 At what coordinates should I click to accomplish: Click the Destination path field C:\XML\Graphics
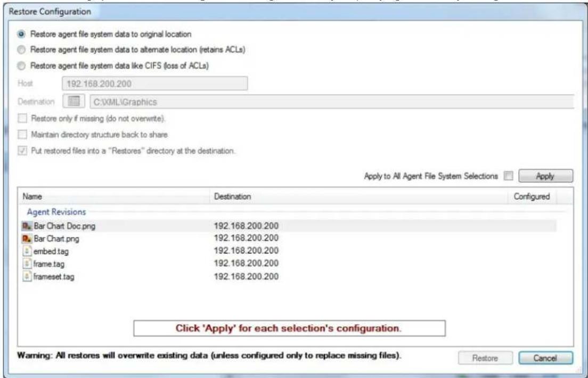[x=332, y=102]
